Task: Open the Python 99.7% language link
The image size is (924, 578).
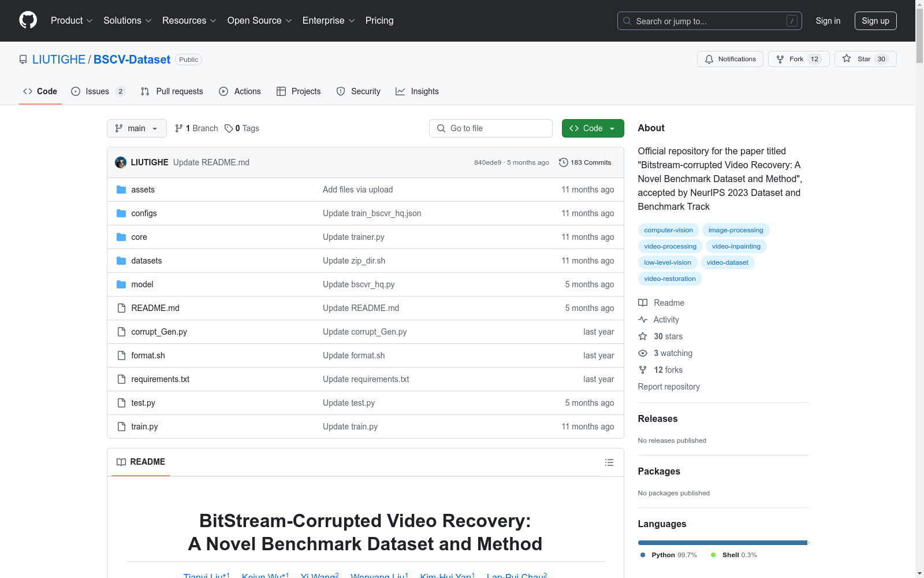Action: coord(669,555)
